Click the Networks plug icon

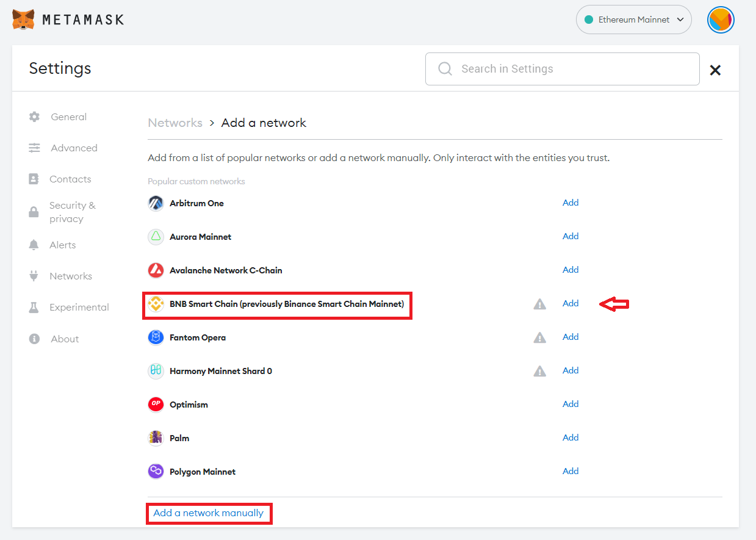click(34, 276)
